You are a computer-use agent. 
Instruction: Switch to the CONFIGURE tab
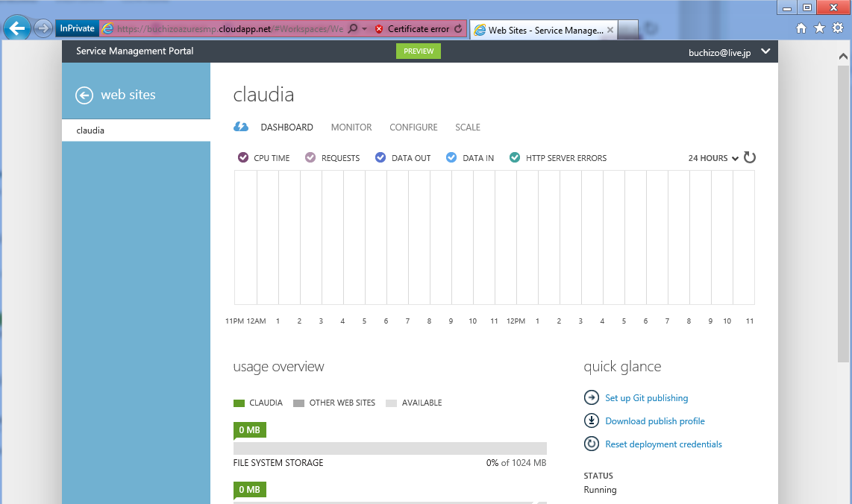coord(413,127)
